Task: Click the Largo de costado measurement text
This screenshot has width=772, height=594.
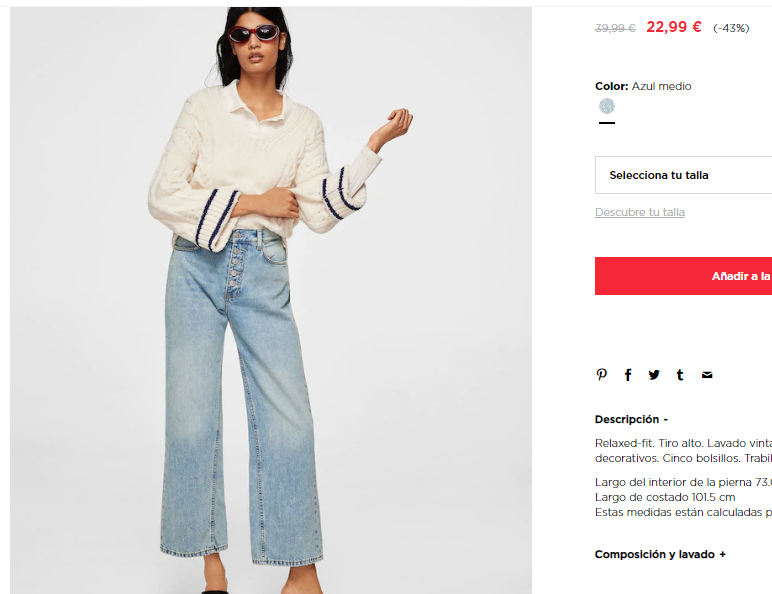Action: [x=665, y=497]
